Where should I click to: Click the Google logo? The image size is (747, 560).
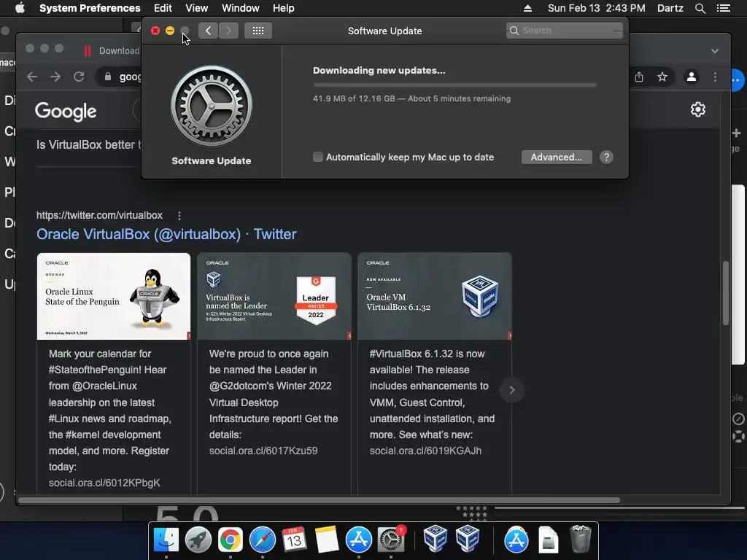pos(66,112)
